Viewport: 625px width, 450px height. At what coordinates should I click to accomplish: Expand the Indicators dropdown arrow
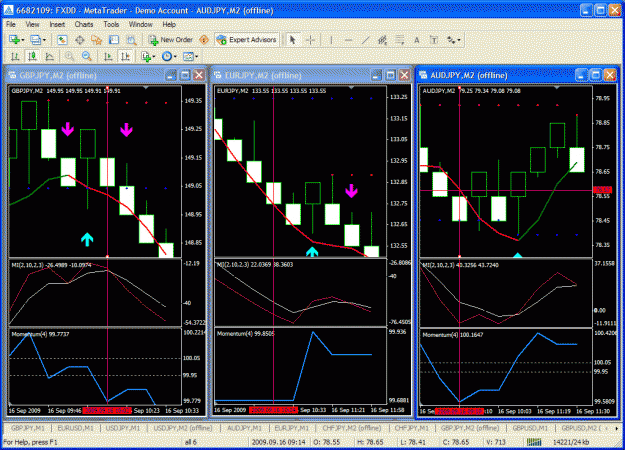[x=153, y=57]
